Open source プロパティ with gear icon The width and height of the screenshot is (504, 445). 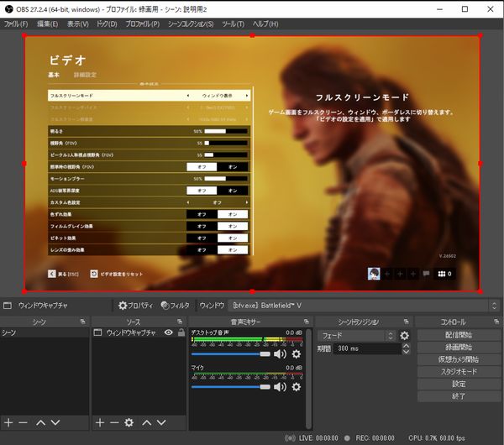(135, 306)
